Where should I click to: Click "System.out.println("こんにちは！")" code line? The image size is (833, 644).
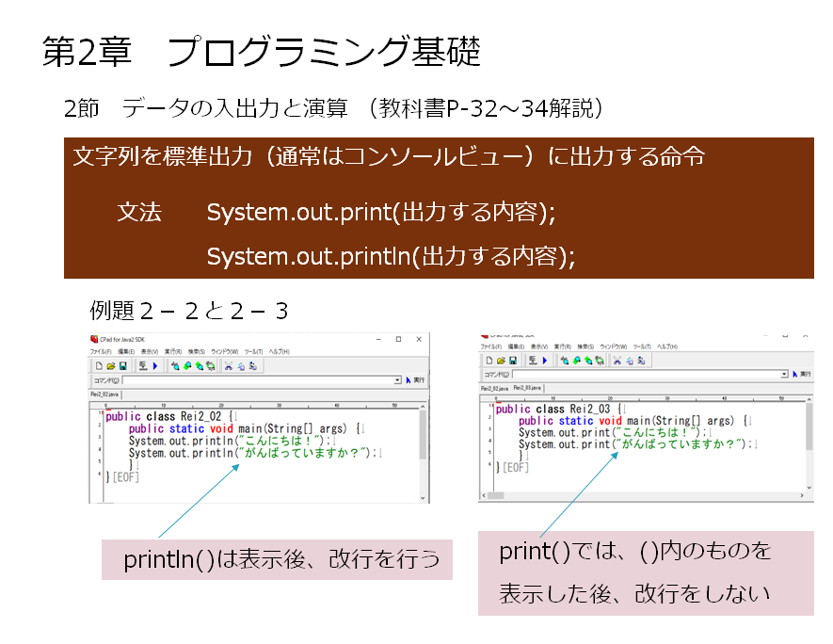[228, 441]
